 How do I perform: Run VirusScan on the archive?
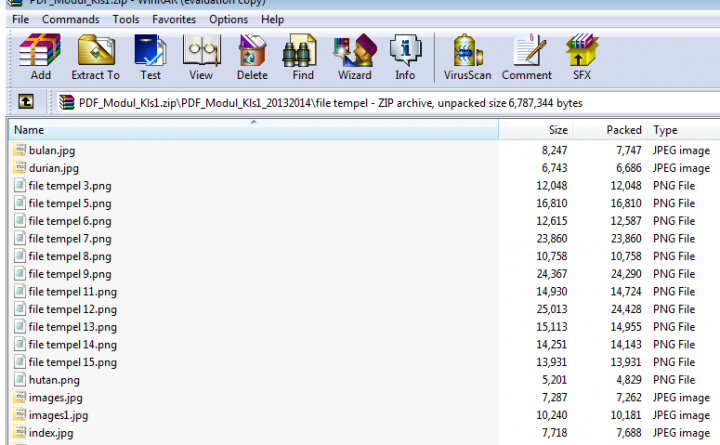466,56
